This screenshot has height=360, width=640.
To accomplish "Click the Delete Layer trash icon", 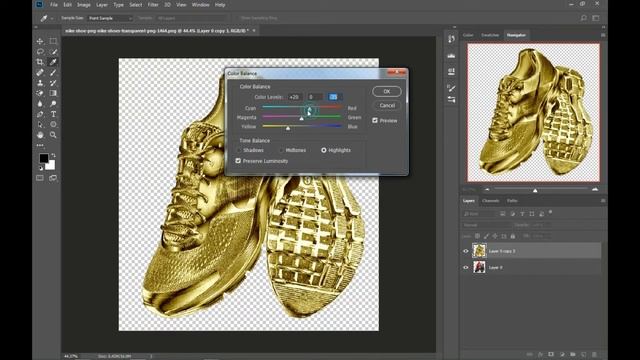I will click(594, 354).
